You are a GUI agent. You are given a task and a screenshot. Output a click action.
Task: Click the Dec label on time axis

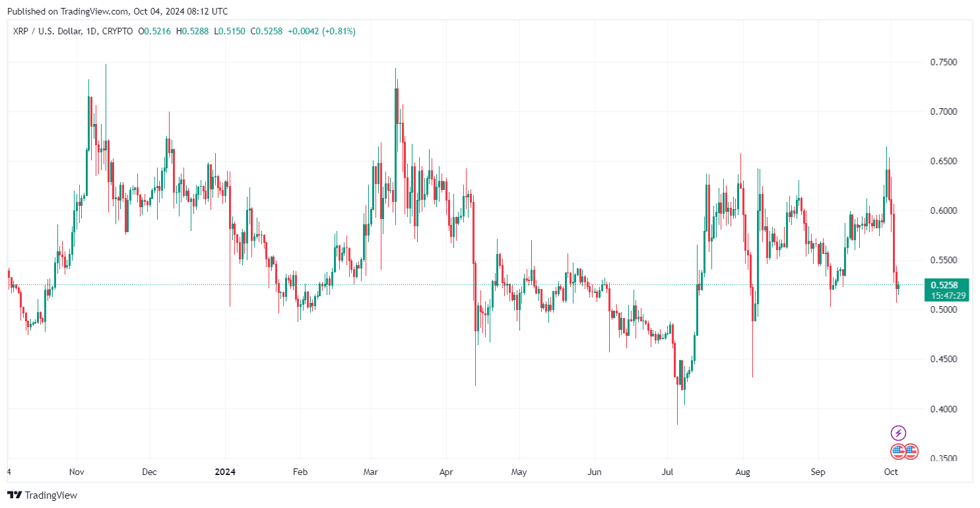150,472
